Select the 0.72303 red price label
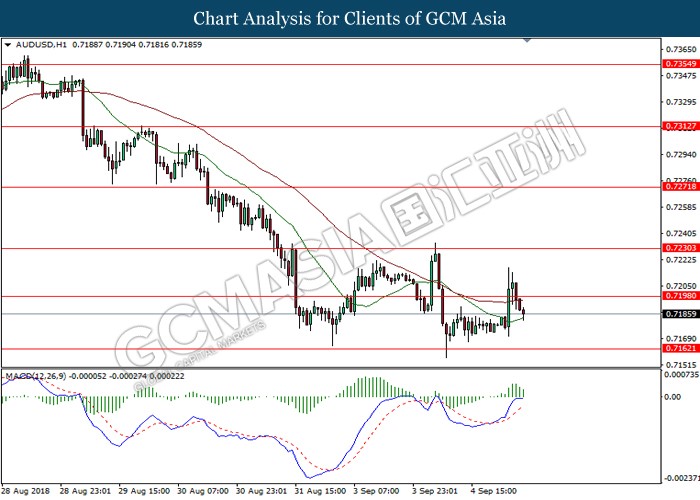 click(x=680, y=248)
